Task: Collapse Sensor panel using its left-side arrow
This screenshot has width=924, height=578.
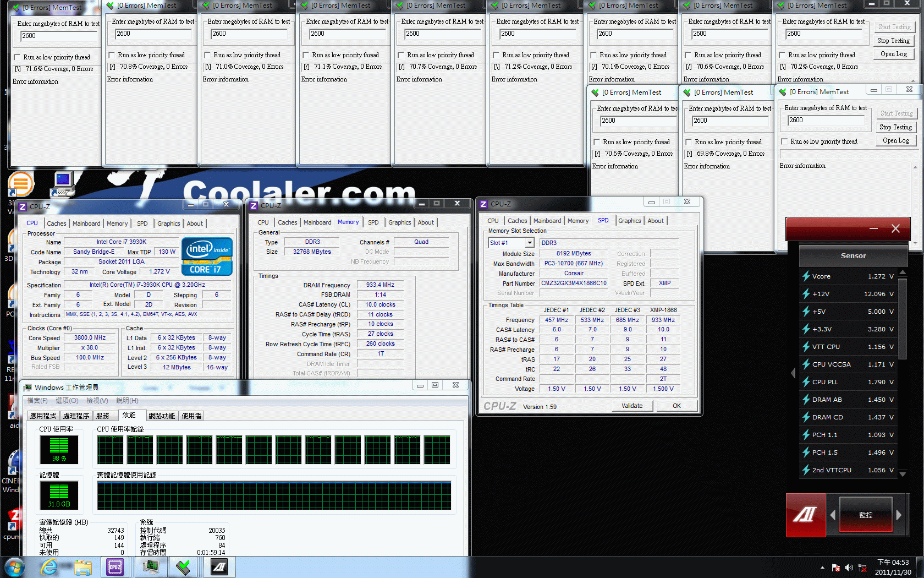Action: (793, 373)
